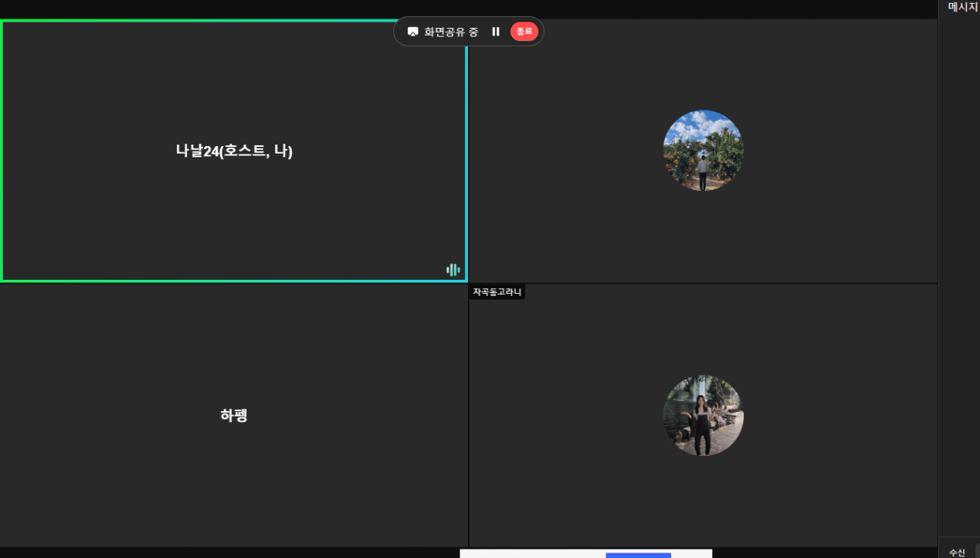Click the 자곡동고라니 name tag

tap(497, 292)
